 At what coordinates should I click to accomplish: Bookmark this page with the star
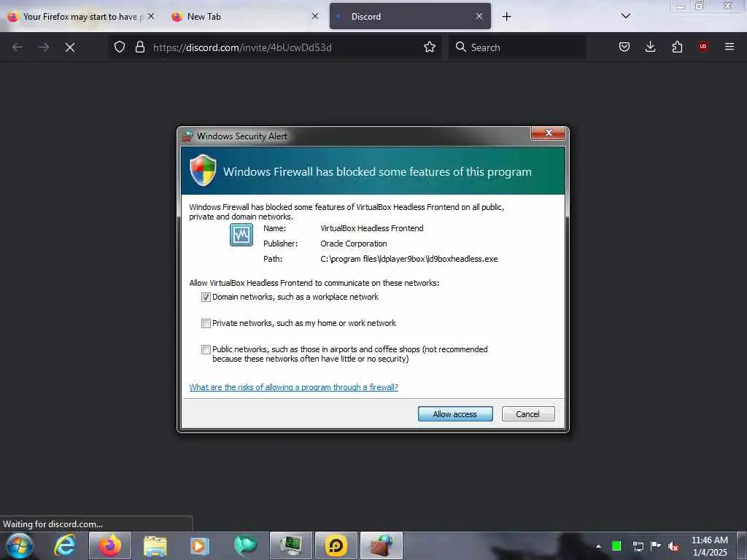(x=430, y=47)
